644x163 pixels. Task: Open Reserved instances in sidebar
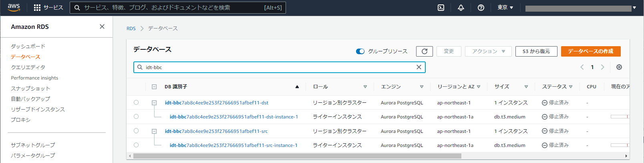pos(38,109)
